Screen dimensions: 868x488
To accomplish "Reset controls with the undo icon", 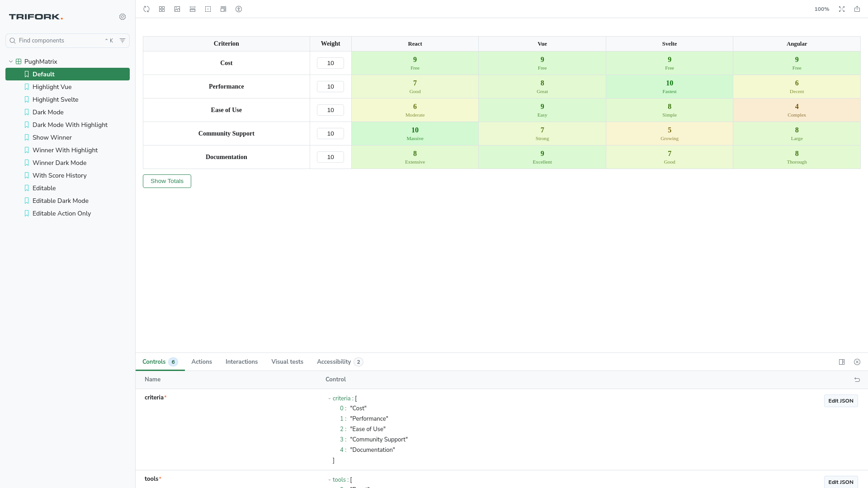I will (x=857, y=380).
